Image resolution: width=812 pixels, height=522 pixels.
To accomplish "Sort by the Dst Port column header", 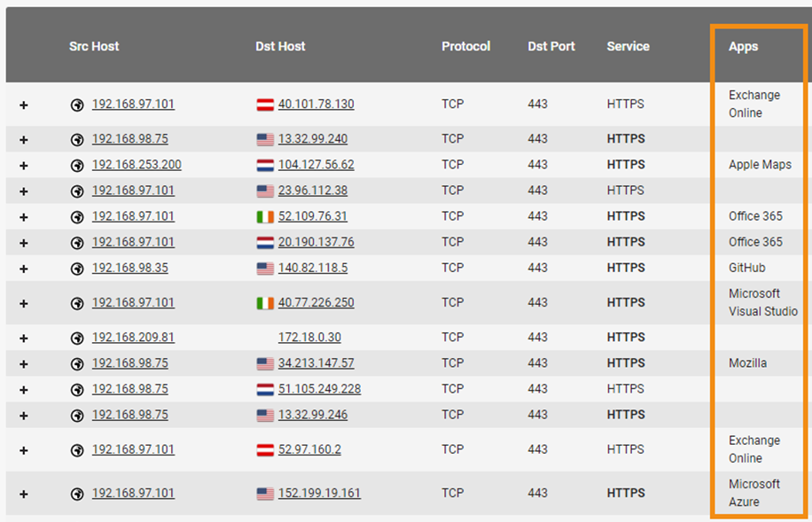I will coord(551,46).
